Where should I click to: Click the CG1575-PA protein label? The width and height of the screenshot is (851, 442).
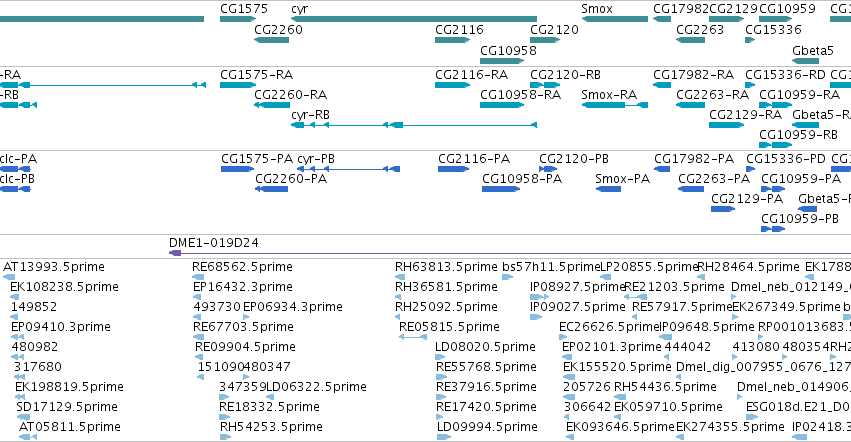[257, 159]
